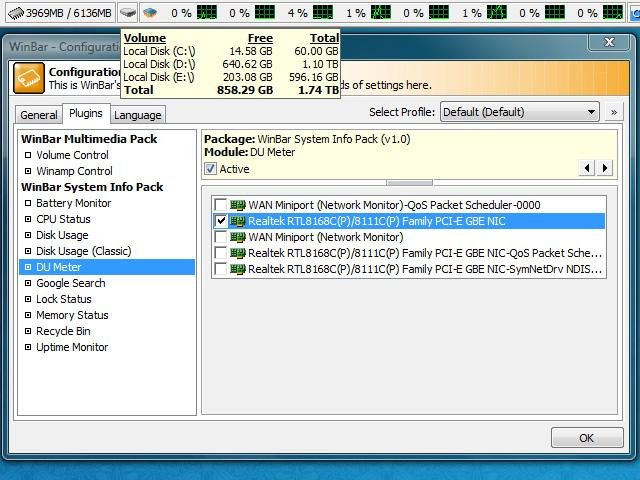This screenshot has width=640, height=480.
Task: Click the bullet icon next to Volume Control
Action: point(28,155)
